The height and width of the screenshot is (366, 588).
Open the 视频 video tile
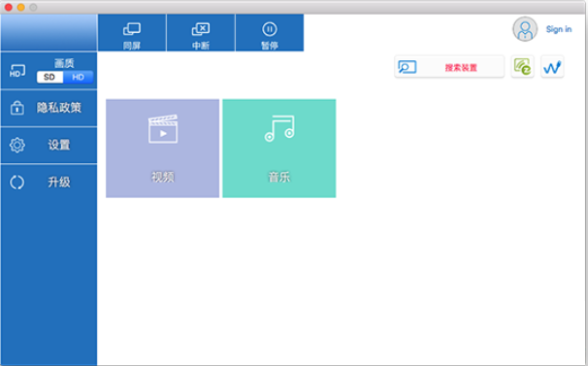pyautogui.click(x=162, y=149)
